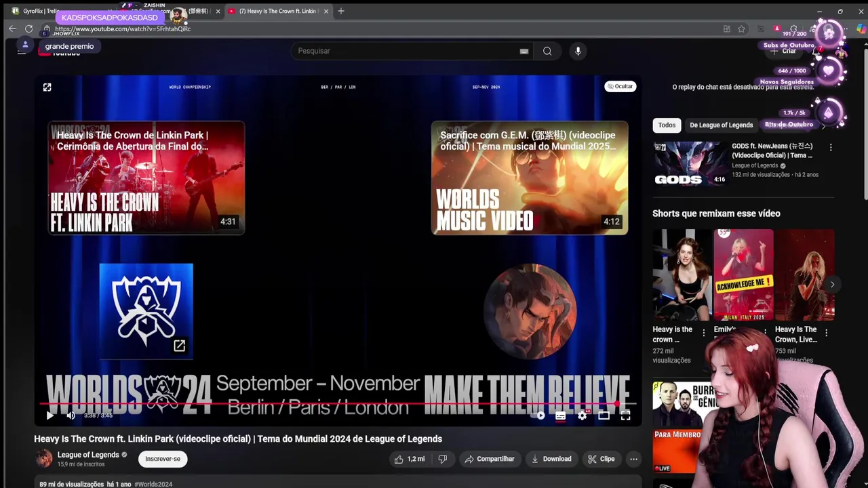
Task: Switch to theater mode
Action: coord(604,415)
